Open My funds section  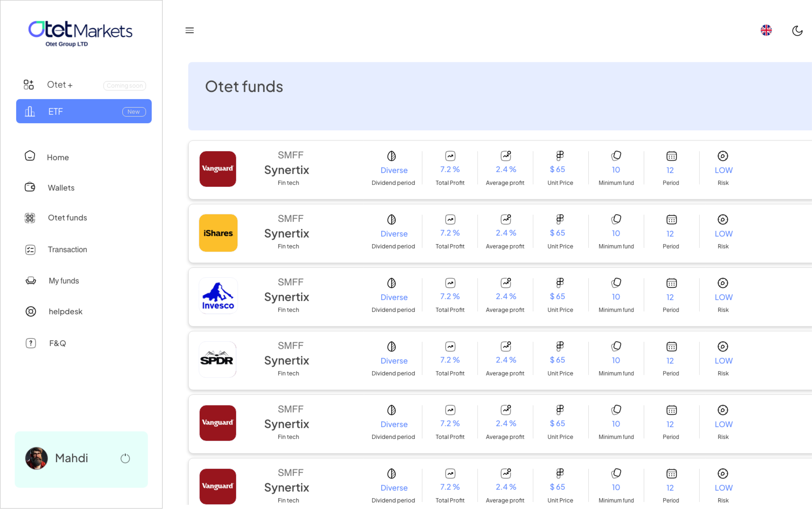tap(64, 281)
